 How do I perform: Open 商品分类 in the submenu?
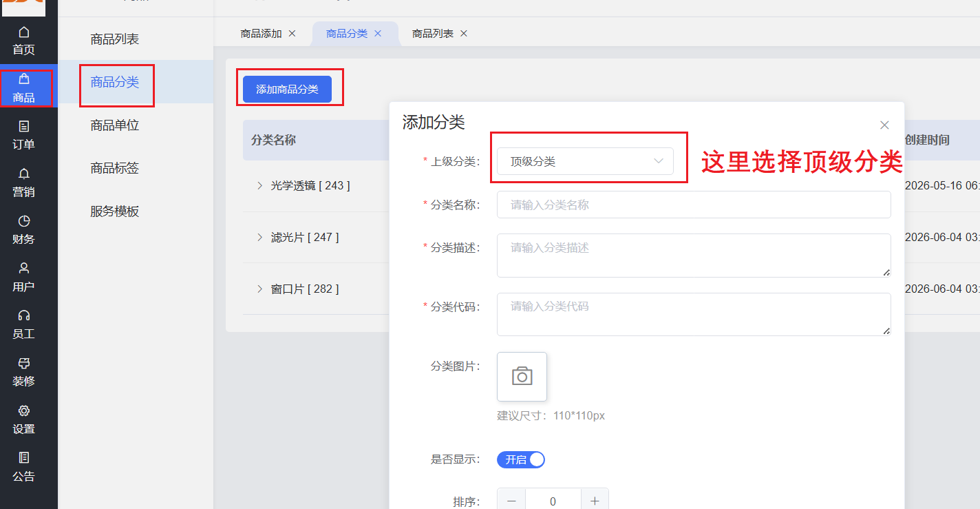pyautogui.click(x=115, y=82)
